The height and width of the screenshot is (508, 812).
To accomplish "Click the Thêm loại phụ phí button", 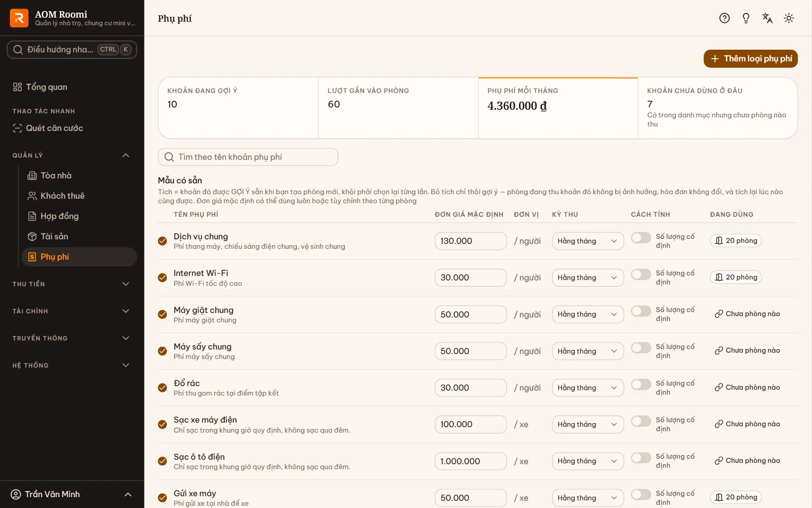I will coord(751,59).
